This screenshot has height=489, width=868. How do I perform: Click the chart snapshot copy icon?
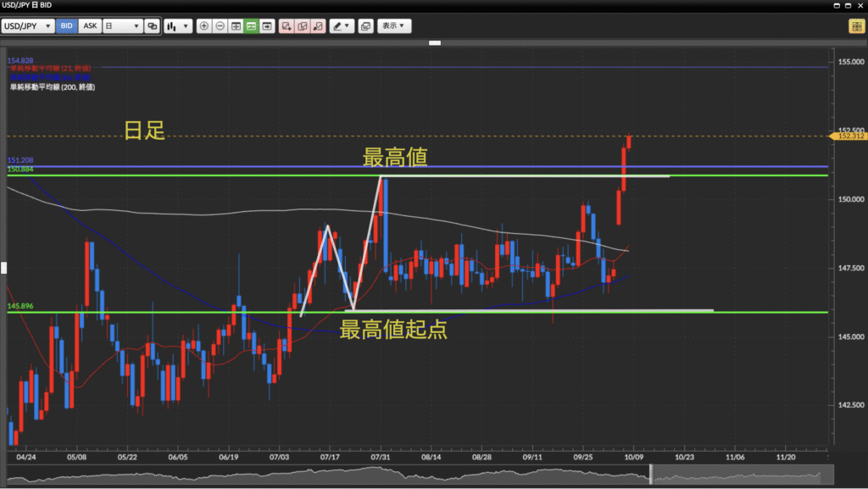click(x=365, y=26)
